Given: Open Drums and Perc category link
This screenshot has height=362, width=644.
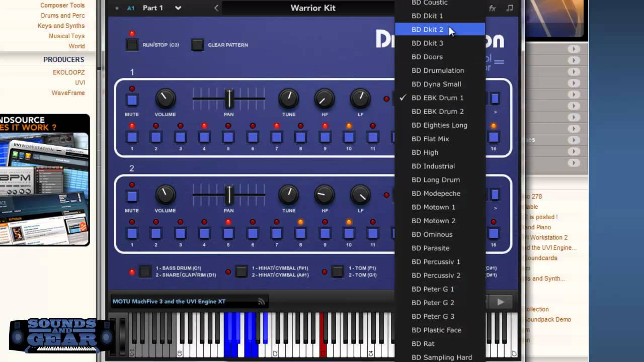Looking at the screenshot, I should (63, 16).
